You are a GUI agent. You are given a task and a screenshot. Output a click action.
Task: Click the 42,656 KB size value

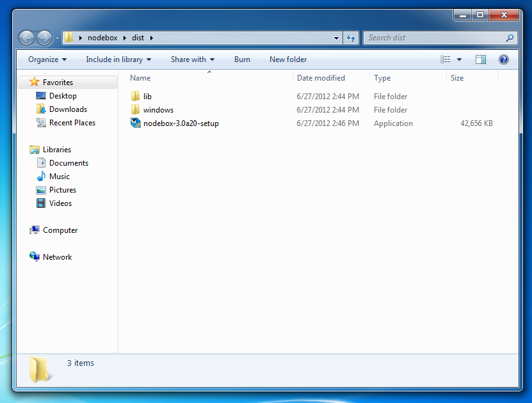coord(476,123)
